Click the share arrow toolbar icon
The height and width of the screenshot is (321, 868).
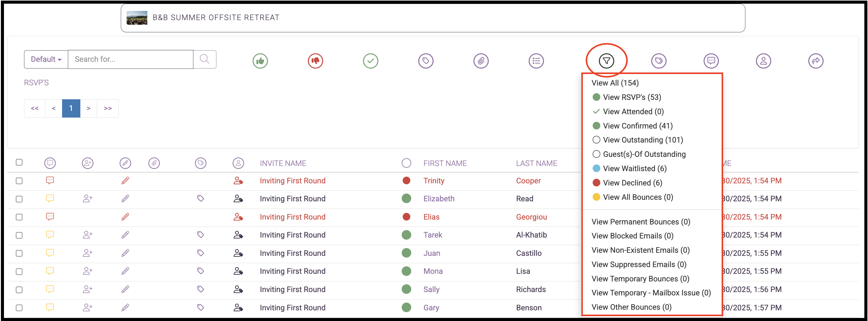tap(816, 61)
